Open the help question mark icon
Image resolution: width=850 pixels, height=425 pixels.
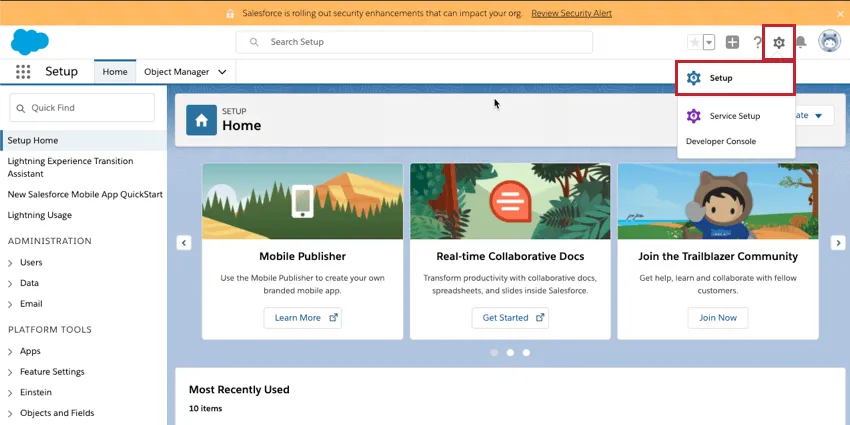(757, 42)
